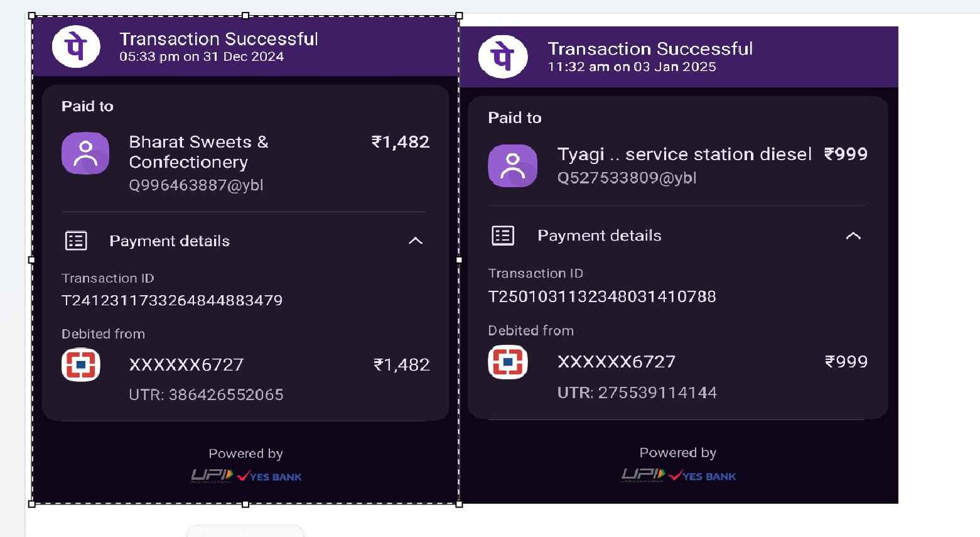Click UTR: 386426552065 text
The height and width of the screenshot is (537, 980).
tap(206, 394)
